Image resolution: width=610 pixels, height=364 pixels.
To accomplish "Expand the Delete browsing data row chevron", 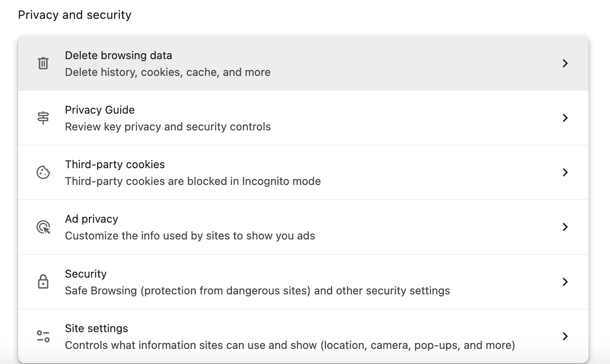I will pos(565,63).
